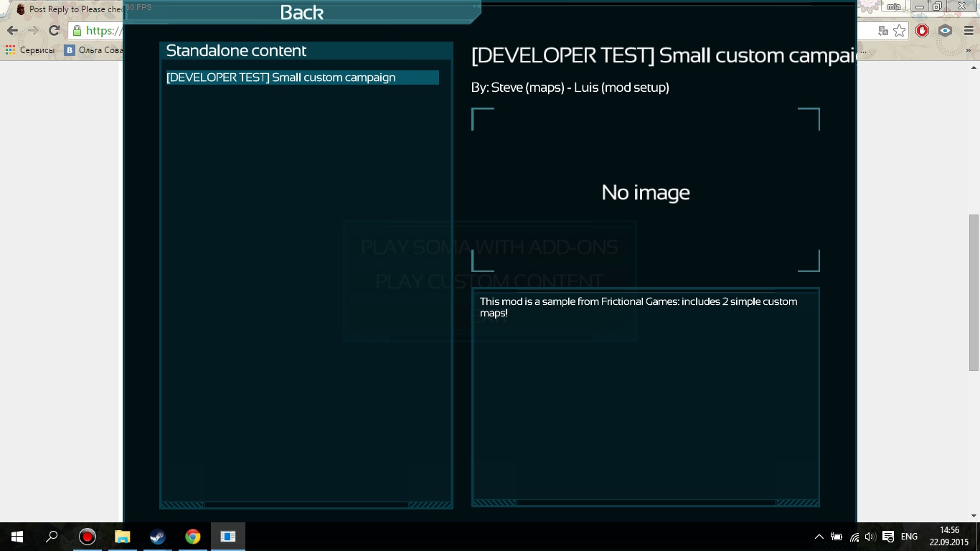The width and height of the screenshot is (980, 551).
Task: Open the AdBlock red stop-hand extension
Action: (923, 31)
